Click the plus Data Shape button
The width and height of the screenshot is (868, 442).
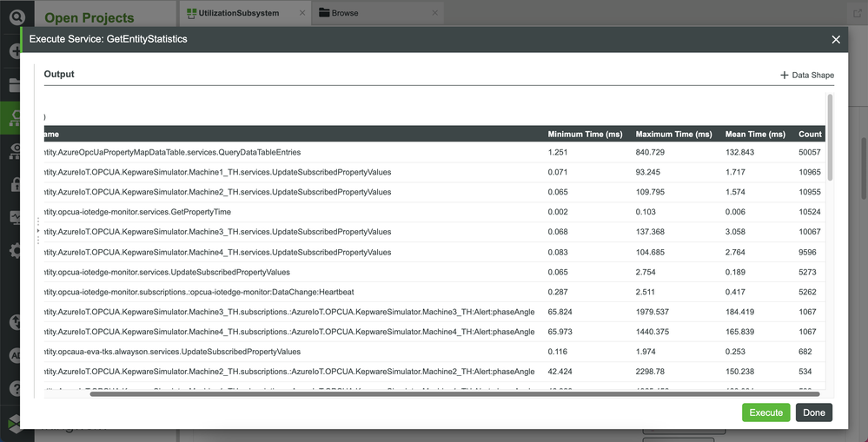pyautogui.click(x=806, y=76)
